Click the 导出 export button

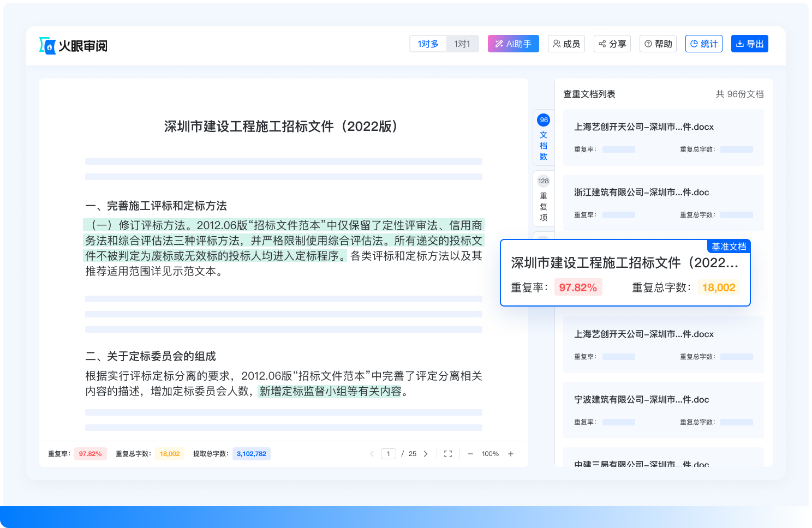pos(750,44)
